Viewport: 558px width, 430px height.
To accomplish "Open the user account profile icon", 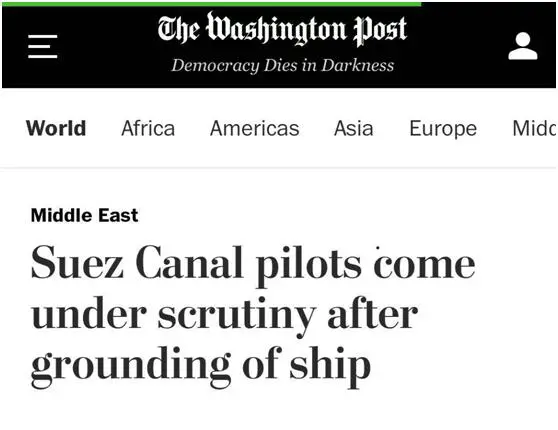I will pos(523,46).
